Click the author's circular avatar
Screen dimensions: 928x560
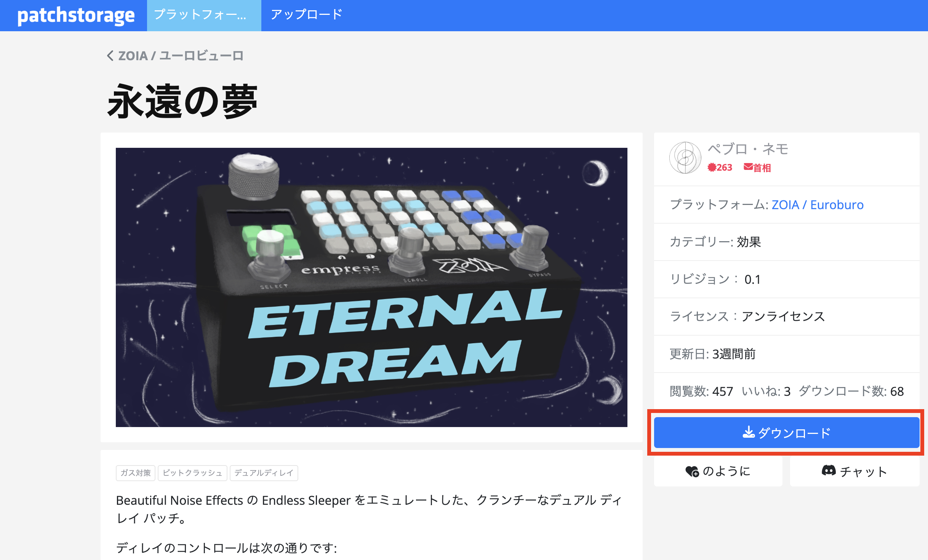point(685,158)
